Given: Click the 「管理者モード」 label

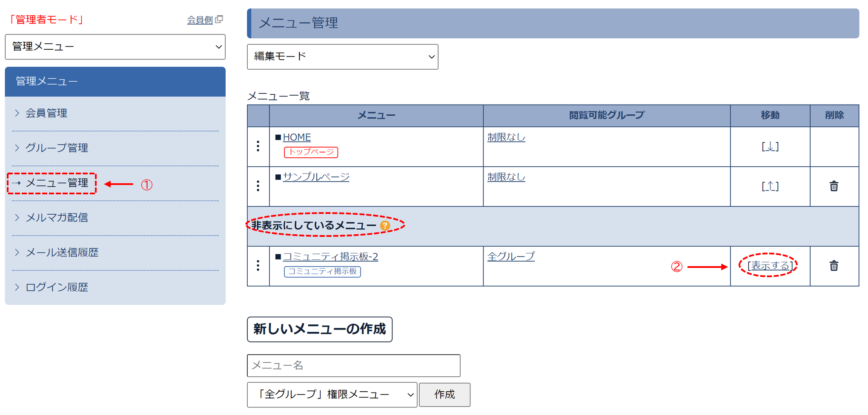Looking at the screenshot, I should tap(46, 20).
